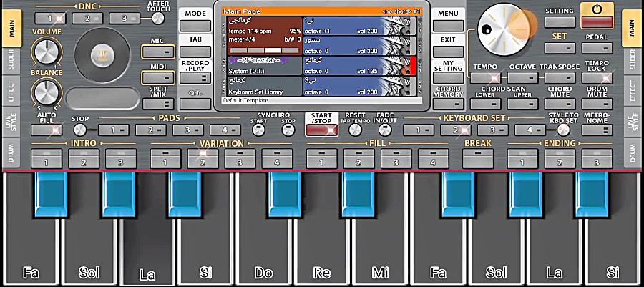Open left SLIDER tab
Viewport: 644px width, 287px height.
pos(11,61)
